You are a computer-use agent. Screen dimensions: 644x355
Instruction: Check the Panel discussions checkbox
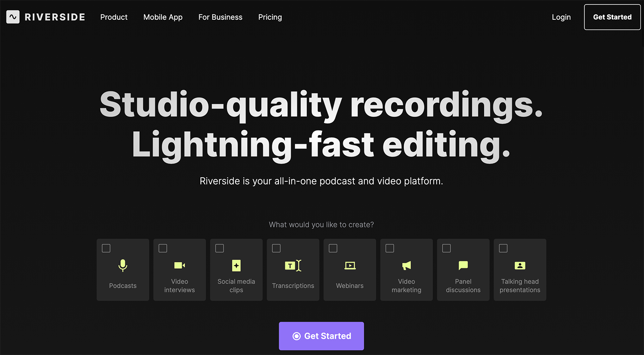click(447, 248)
